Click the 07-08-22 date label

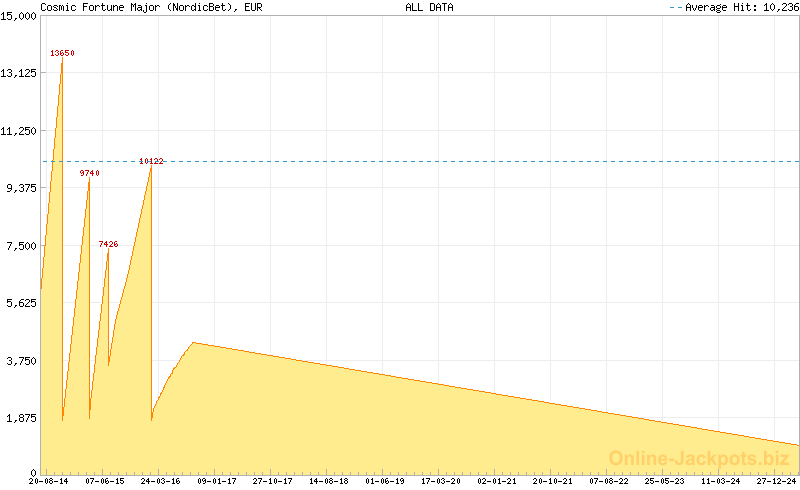pyautogui.click(x=609, y=481)
